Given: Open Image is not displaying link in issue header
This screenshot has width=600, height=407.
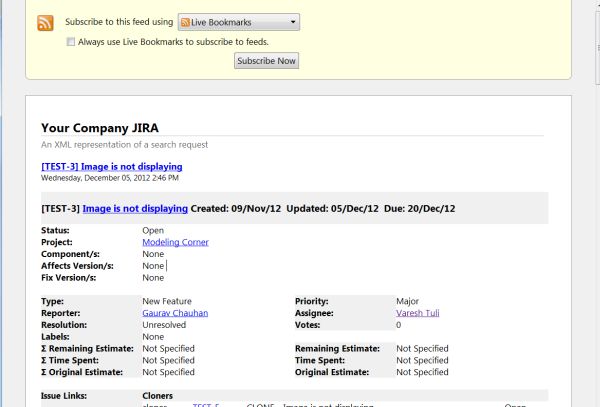Looking at the screenshot, I should click(x=135, y=208).
